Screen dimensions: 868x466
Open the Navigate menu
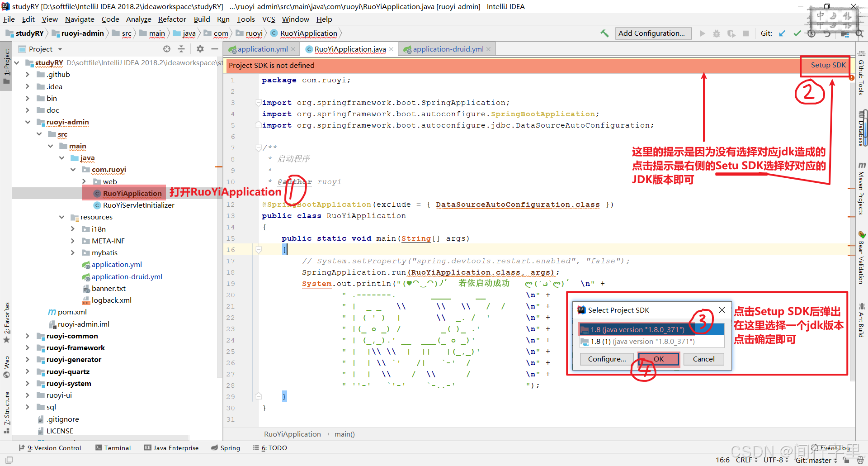click(x=80, y=19)
